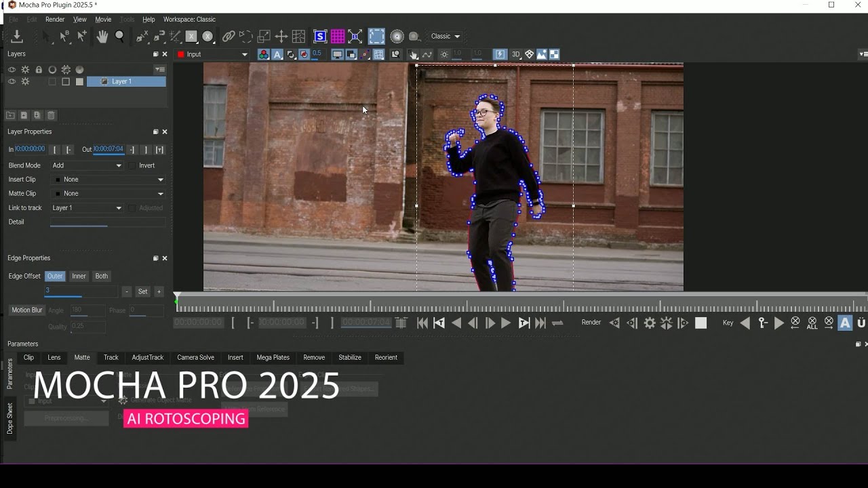868x488 pixels.
Task: Select Layer 1 in Layers list
Action: pos(126,82)
